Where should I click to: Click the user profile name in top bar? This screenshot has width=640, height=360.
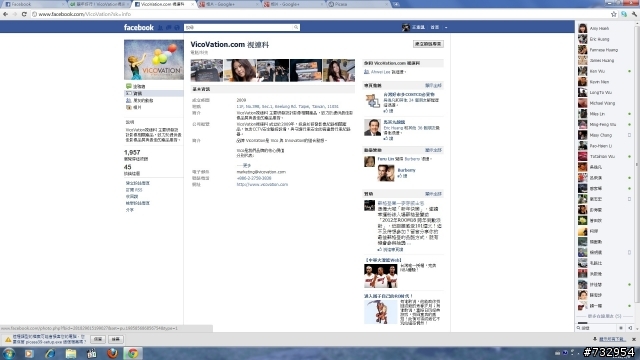[418, 27]
